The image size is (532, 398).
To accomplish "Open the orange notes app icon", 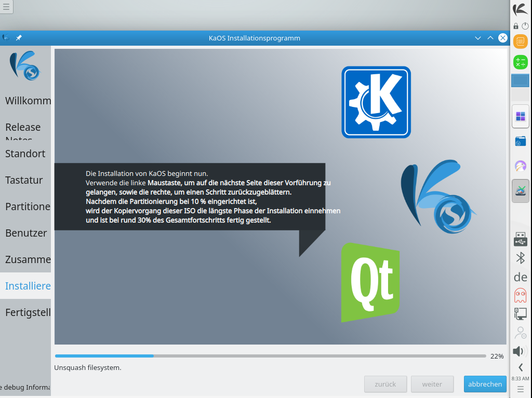I will 520,42.
